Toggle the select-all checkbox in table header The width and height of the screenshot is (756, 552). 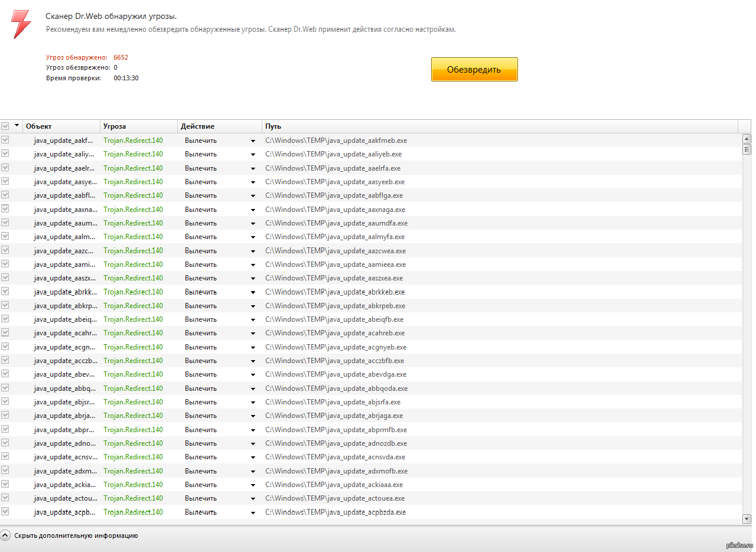(x=5, y=126)
